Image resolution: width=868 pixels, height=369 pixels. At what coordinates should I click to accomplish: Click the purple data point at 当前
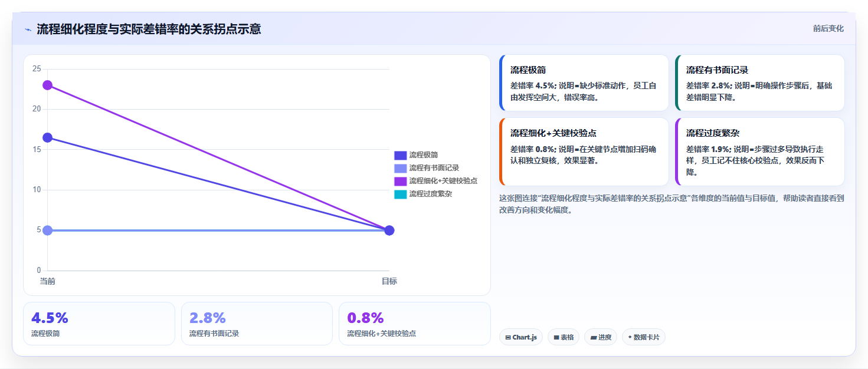click(47, 85)
